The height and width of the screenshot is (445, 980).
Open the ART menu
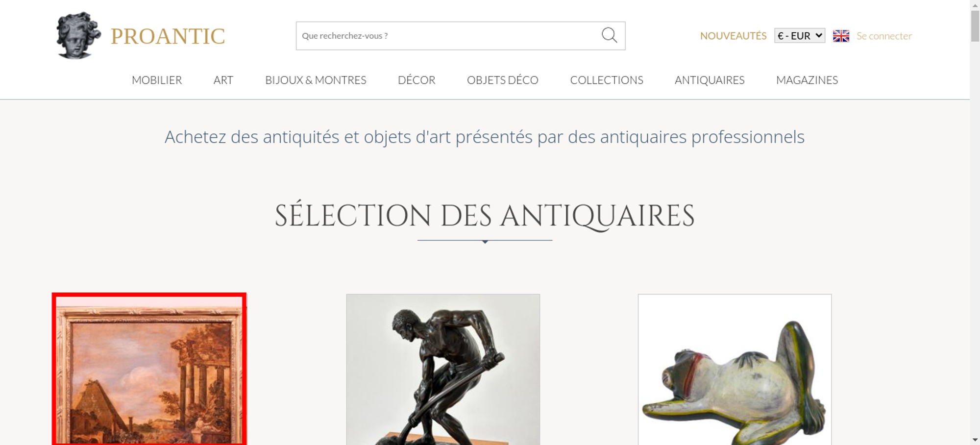tap(223, 80)
